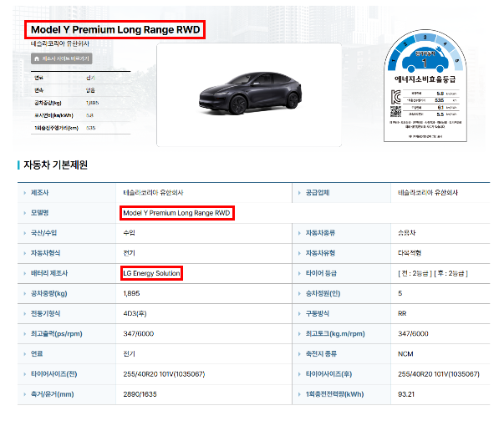Click the 공급업체 label
504x421 pixels.
pos(318,193)
